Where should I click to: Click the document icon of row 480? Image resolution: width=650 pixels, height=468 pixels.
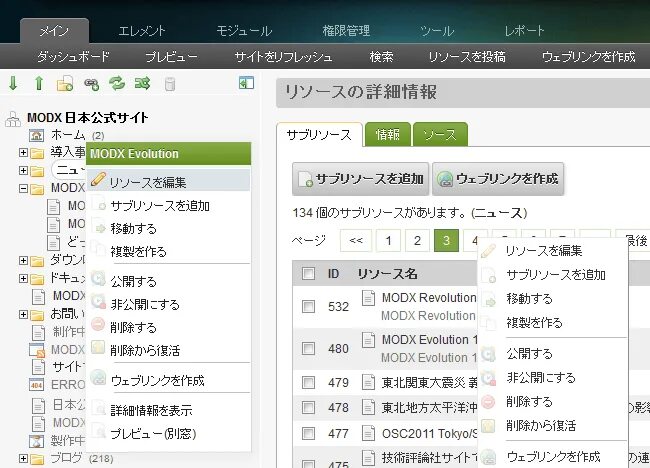coord(369,340)
